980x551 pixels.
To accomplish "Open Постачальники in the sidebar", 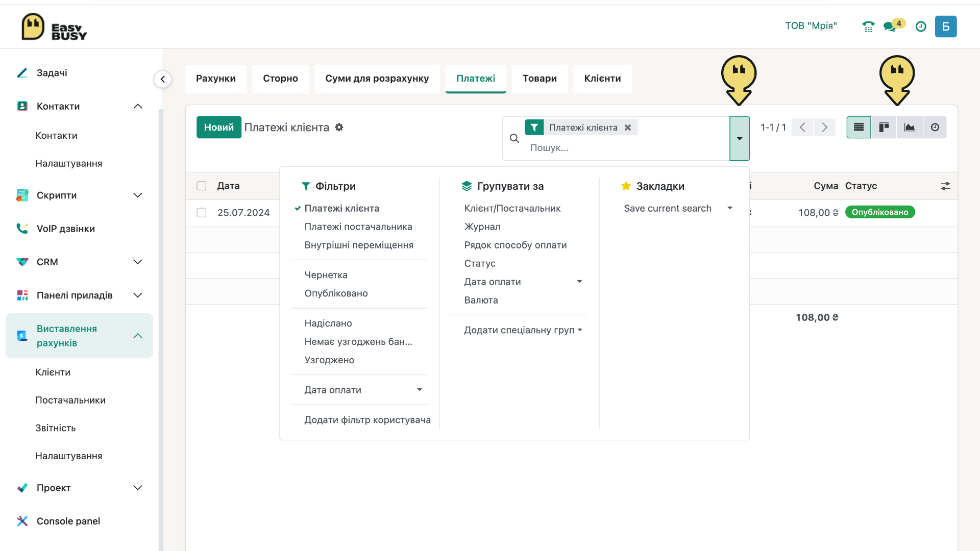I will pos(70,400).
